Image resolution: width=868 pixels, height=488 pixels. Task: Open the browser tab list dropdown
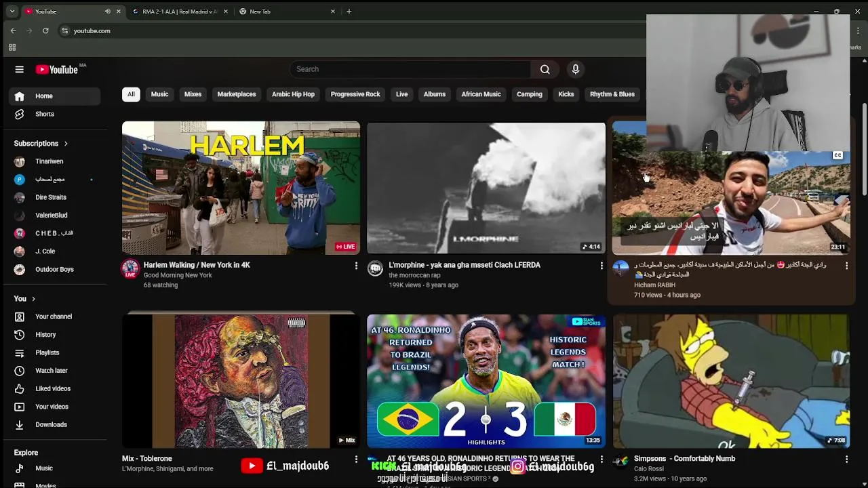[x=12, y=12]
